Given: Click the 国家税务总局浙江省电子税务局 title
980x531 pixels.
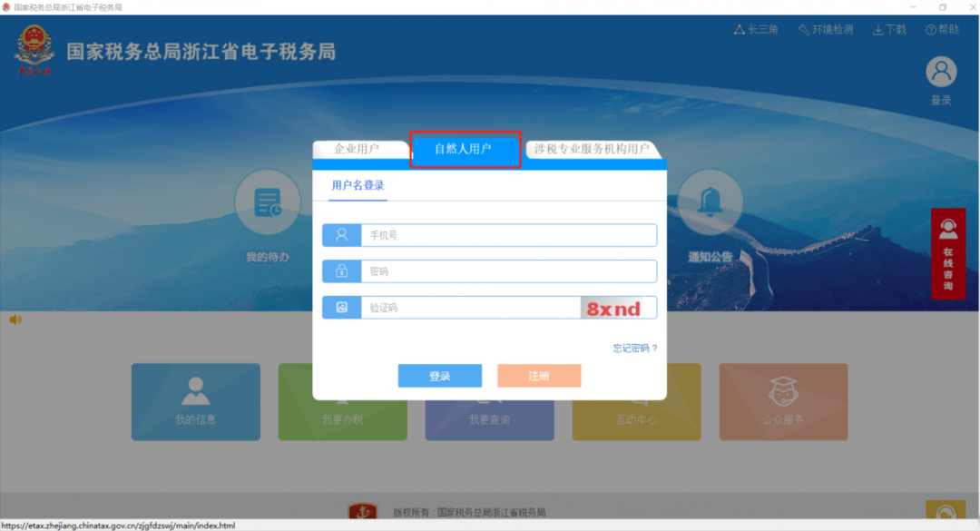Looking at the screenshot, I should click(201, 52).
